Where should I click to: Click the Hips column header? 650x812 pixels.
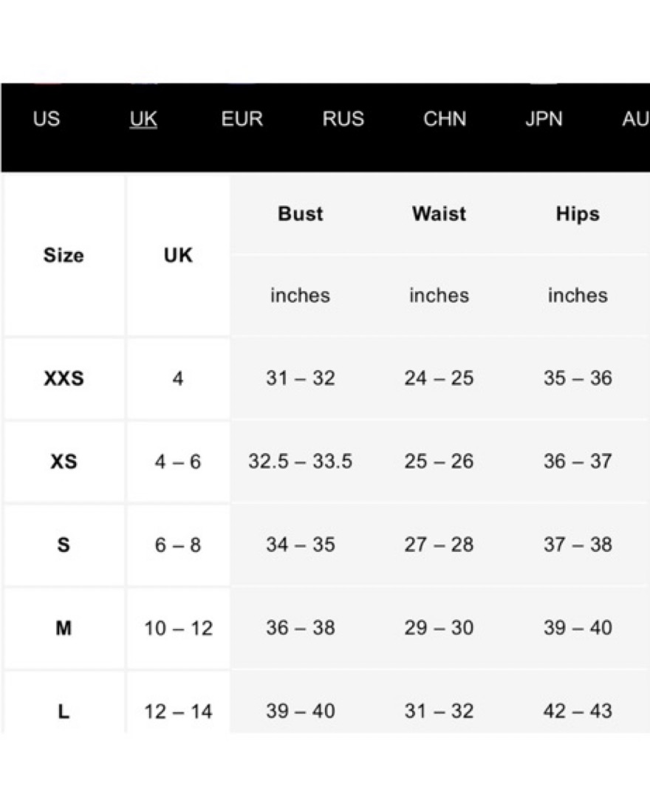pyautogui.click(x=578, y=214)
